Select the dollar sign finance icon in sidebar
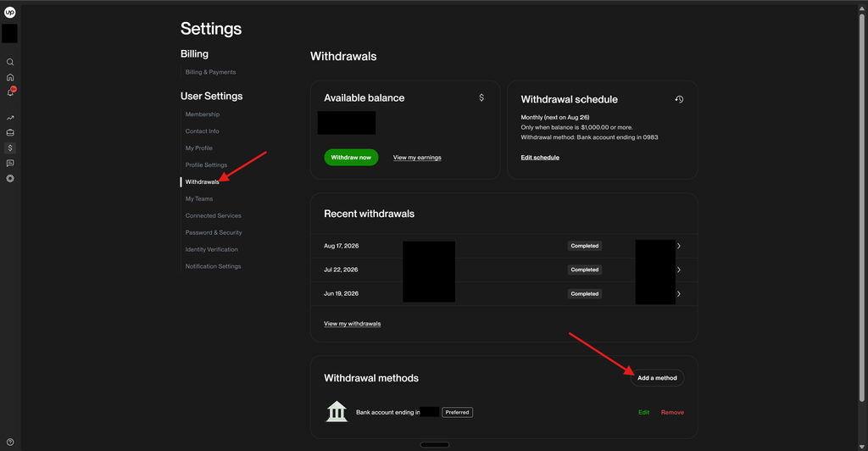This screenshot has width=868, height=451. tap(10, 148)
